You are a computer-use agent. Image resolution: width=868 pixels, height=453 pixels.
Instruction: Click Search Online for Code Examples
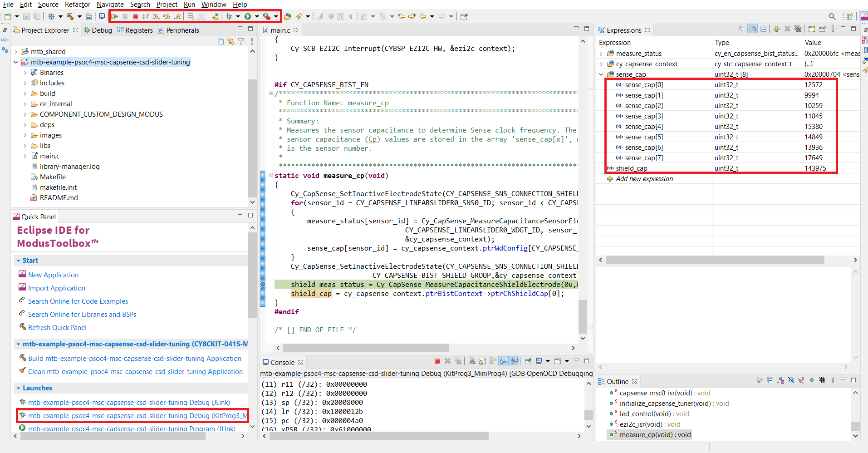pyautogui.click(x=78, y=301)
